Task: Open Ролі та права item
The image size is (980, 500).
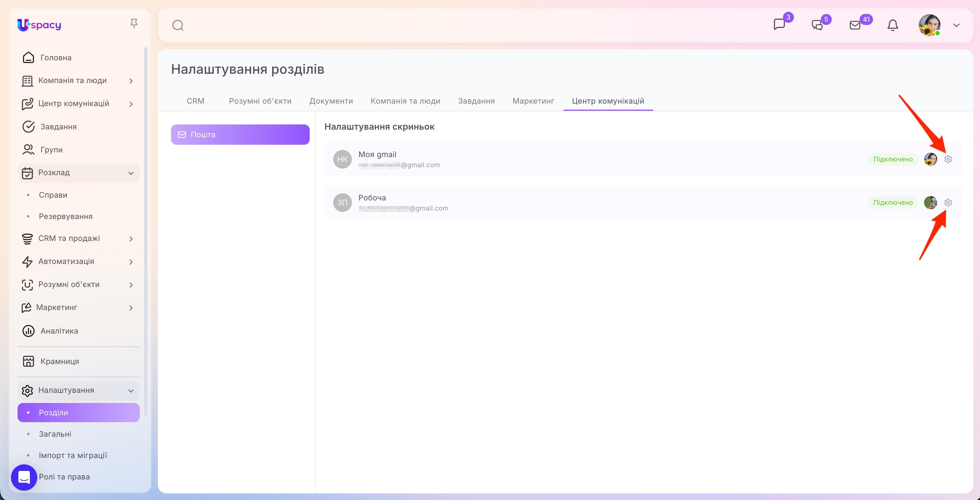Action: 64,477
